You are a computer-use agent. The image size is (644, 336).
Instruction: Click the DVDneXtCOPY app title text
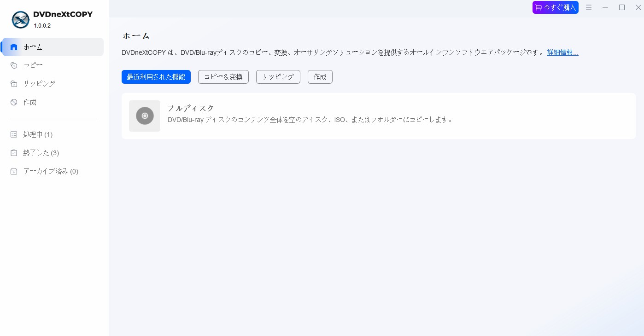63,14
